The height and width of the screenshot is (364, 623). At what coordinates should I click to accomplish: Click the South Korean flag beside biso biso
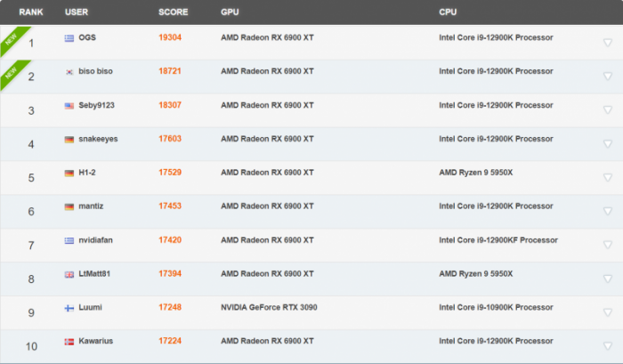pos(69,72)
